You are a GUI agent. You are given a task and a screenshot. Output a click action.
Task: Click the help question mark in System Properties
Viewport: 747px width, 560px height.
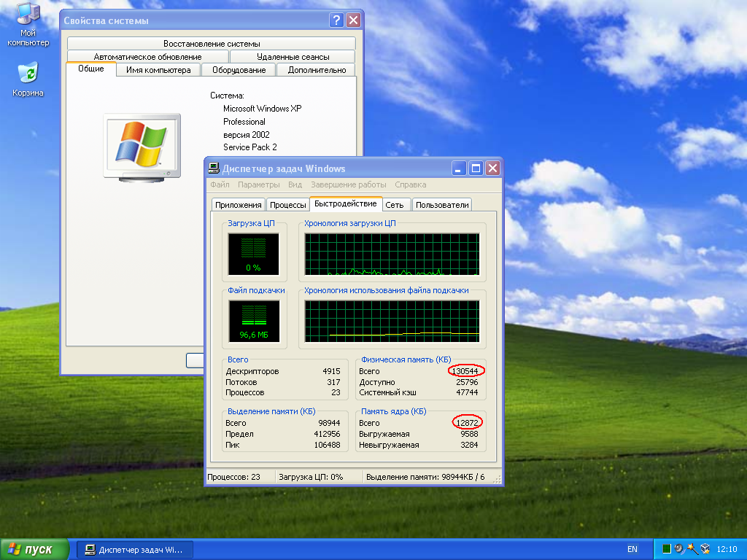click(336, 20)
